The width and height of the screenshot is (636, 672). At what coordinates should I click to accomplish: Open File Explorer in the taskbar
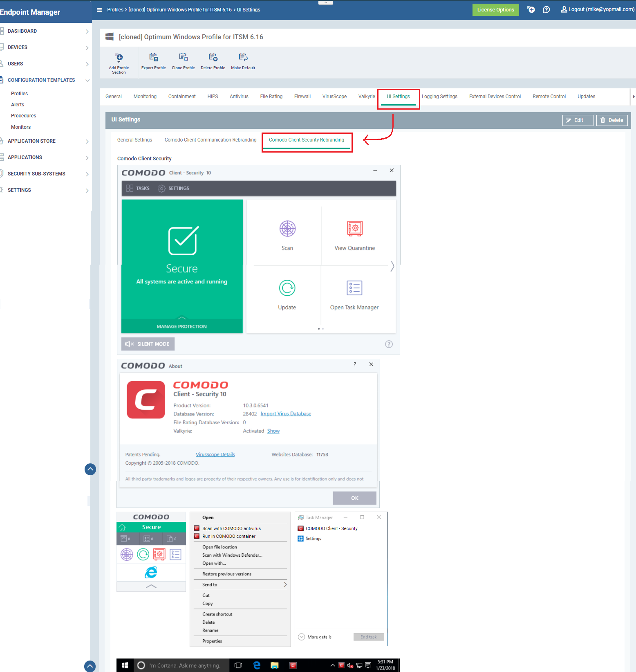point(275,665)
